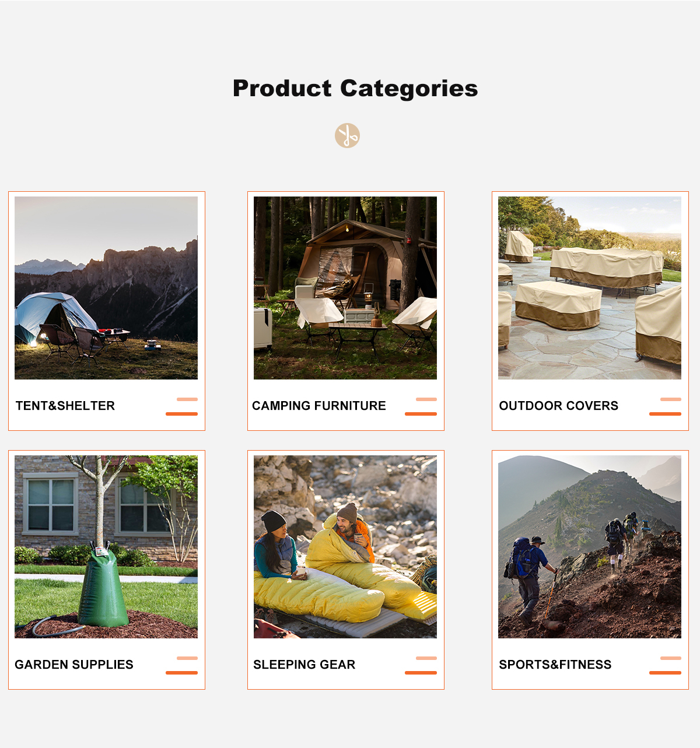Click the SPORTS&FITNESS category label

(555, 665)
